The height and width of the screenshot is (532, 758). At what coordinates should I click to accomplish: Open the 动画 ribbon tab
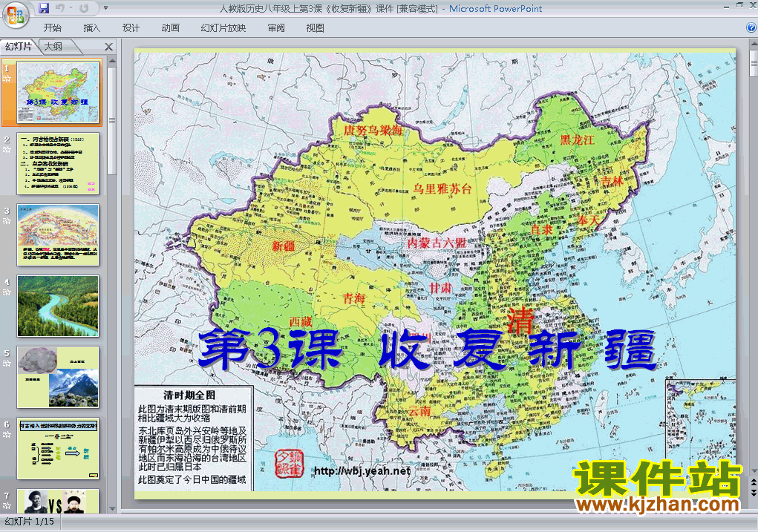[x=171, y=28]
